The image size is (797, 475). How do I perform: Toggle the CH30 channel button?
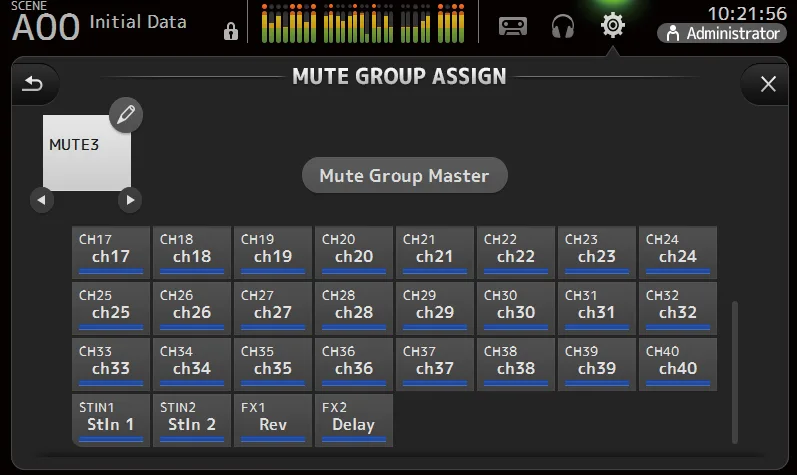pos(516,308)
